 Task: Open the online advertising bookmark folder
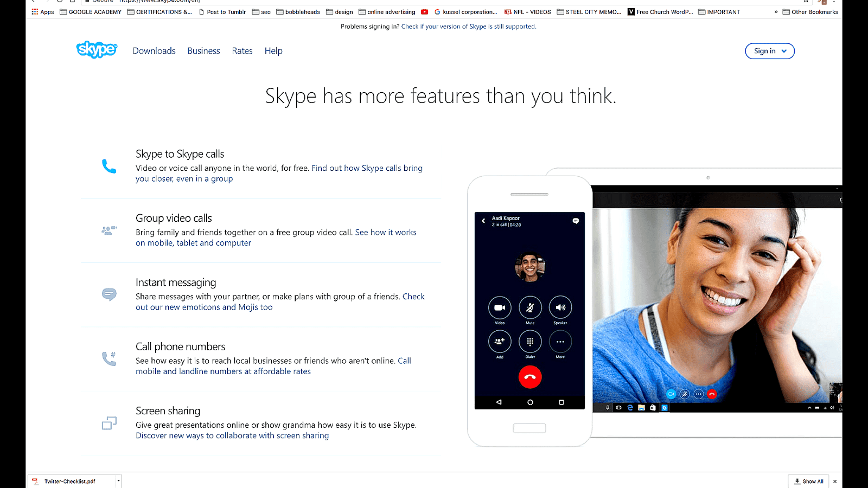click(387, 12)
